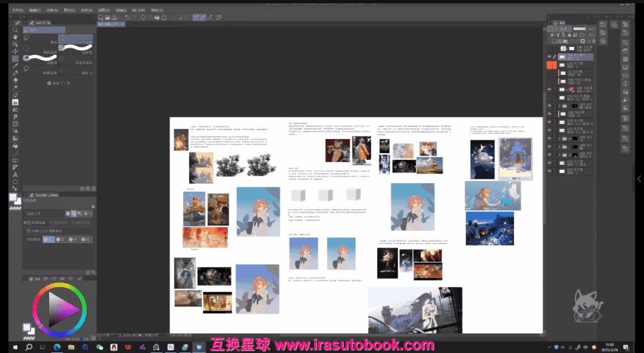Select the Eyedropper tool

coord(15,65)
